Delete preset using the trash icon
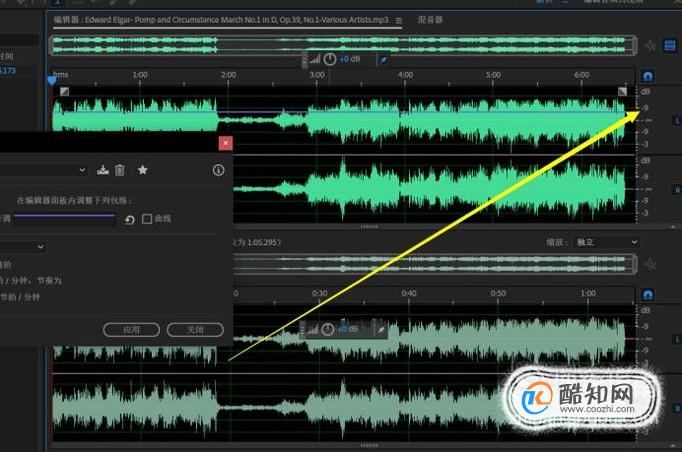Image resolution: width=682 pixels, height=452 pixels. point(120,170)
